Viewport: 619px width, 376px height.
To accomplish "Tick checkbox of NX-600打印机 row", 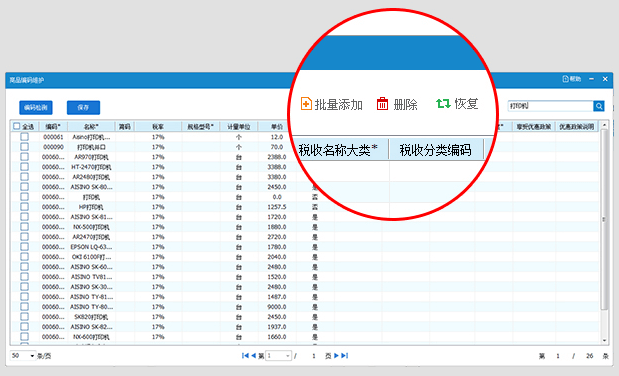I will (x=24, y=337).
